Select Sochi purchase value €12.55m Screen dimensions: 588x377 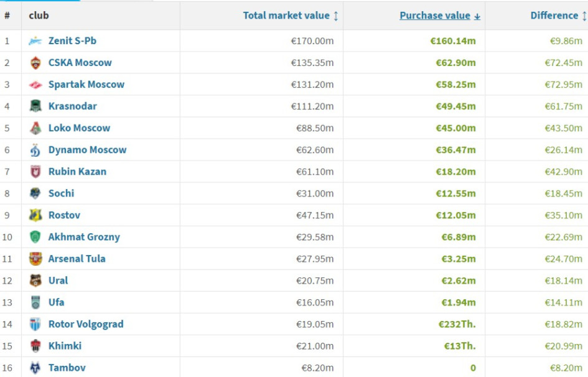point(455,193)
